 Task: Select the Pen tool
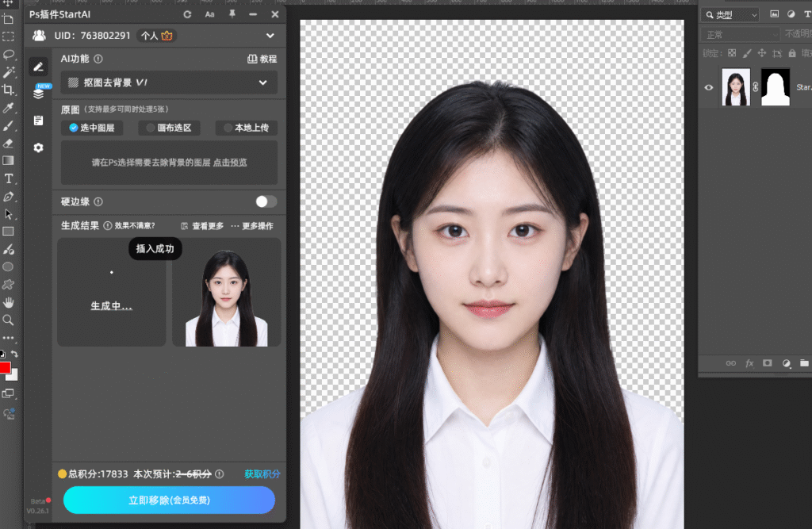click(x=8, y=197)
